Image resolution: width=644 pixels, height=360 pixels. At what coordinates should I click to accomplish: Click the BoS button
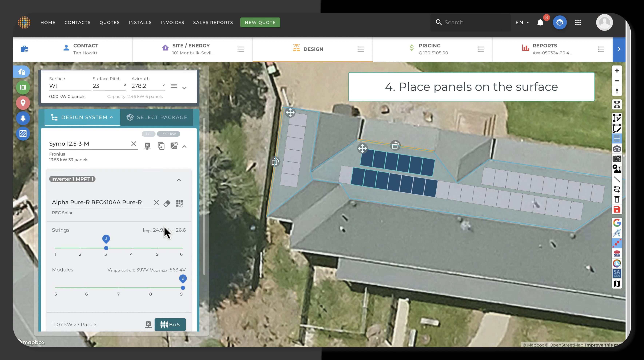coord(170,324)
